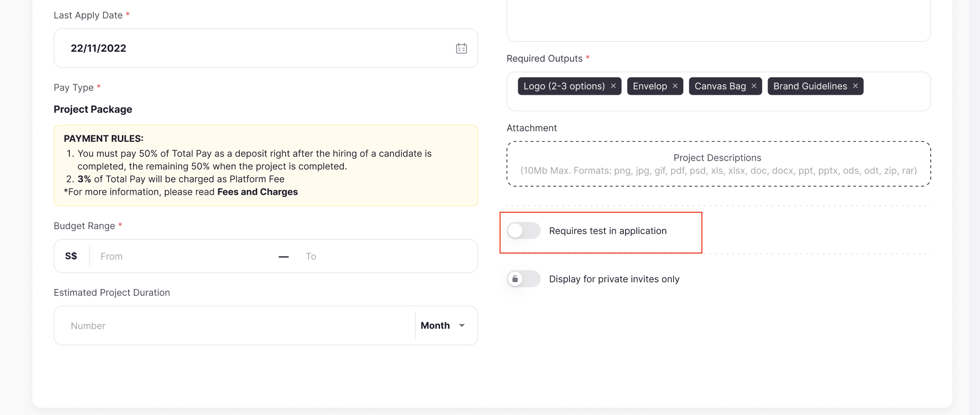980x415 pixels.
Task: Remove the Canvas Bag tag
Action: tap(754, 86)
